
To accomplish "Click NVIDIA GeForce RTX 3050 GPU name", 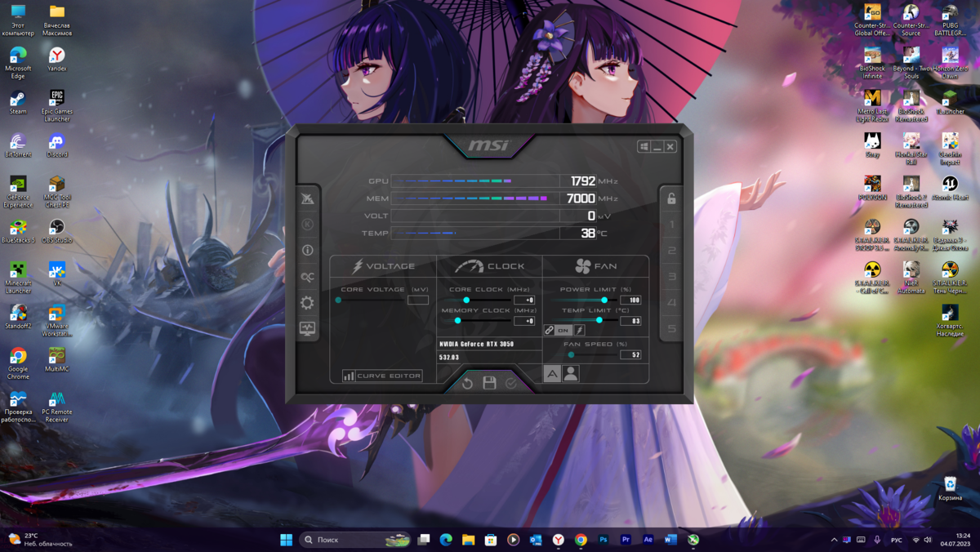I will point(476,344).
